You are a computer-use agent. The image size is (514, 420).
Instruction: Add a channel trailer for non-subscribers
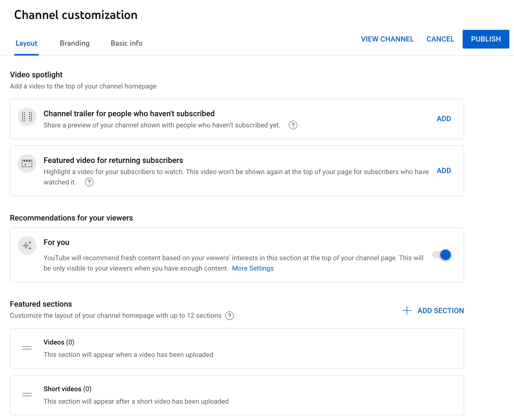[x=444, y=119]
